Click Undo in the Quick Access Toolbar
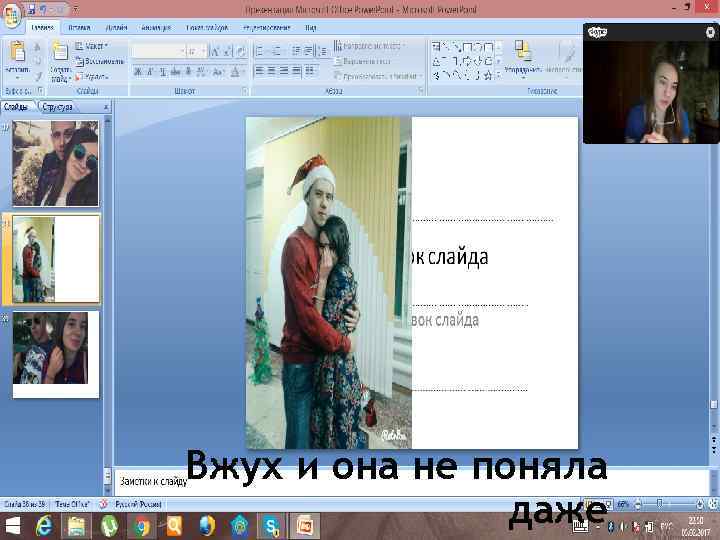Image resolution: width=720 pixels, height=540 pixels. [45, 9]
